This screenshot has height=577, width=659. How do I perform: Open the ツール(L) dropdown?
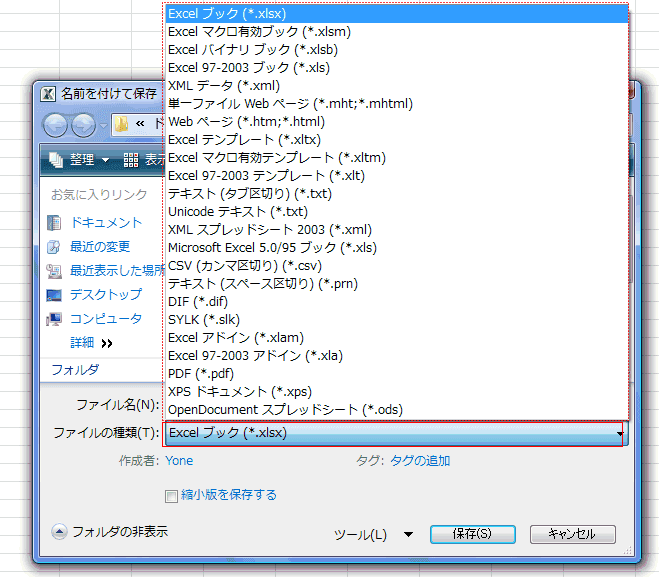coord(373,535)
